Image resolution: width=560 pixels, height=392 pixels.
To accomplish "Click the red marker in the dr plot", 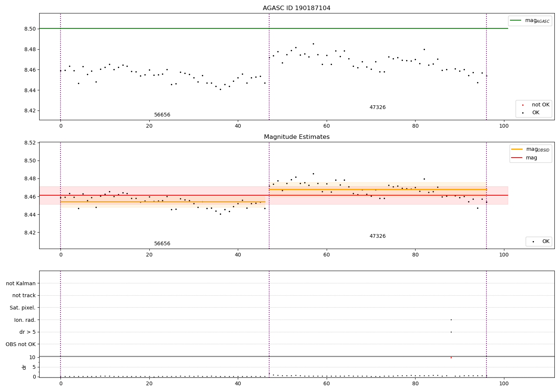I will click(x=451, y=357).
